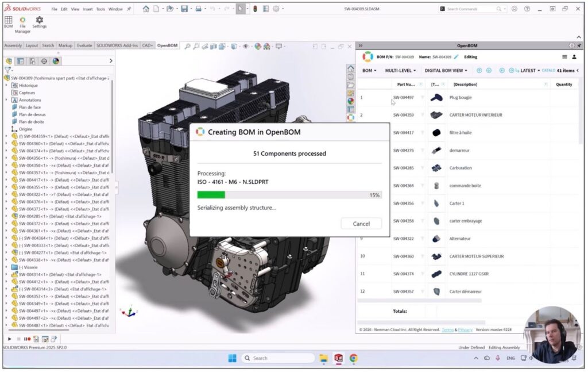Expand the Visserie folder in the tree
588x372 pixels.
point(7,267)
